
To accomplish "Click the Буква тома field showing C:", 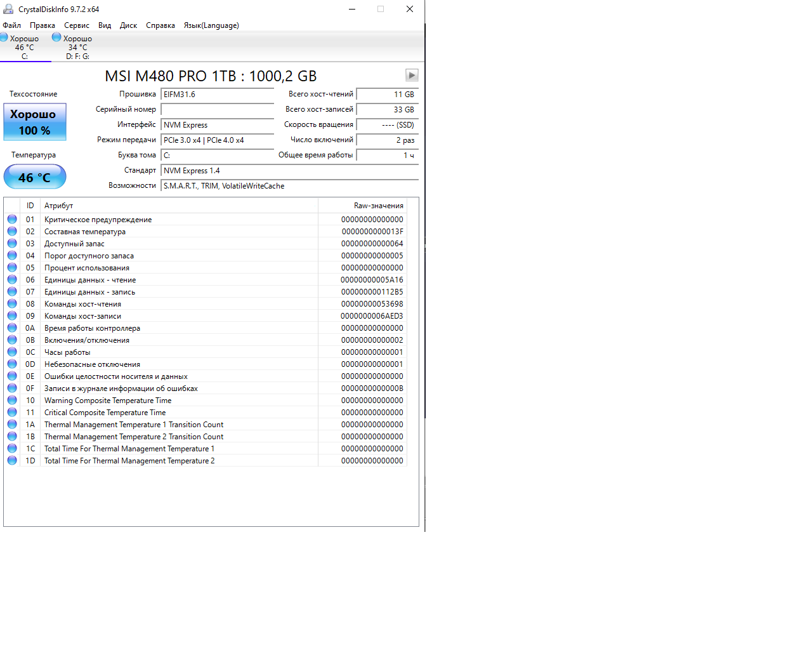I will (218, 156).
